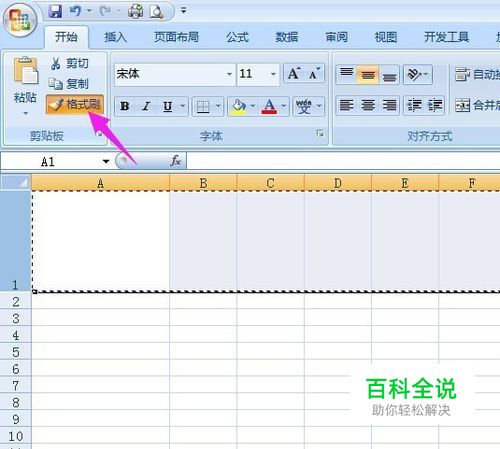
Task: Click the Paste clipboard icon
Action: click(26, 71)
